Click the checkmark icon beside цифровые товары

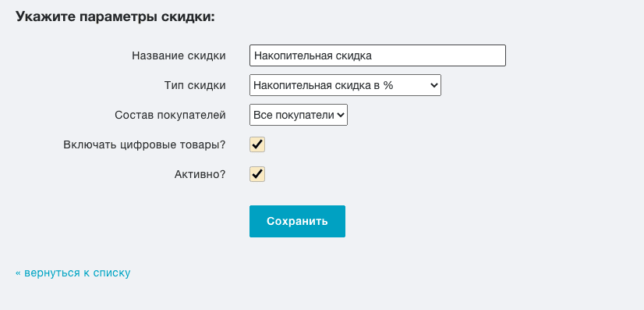click(x=257, y=144)
